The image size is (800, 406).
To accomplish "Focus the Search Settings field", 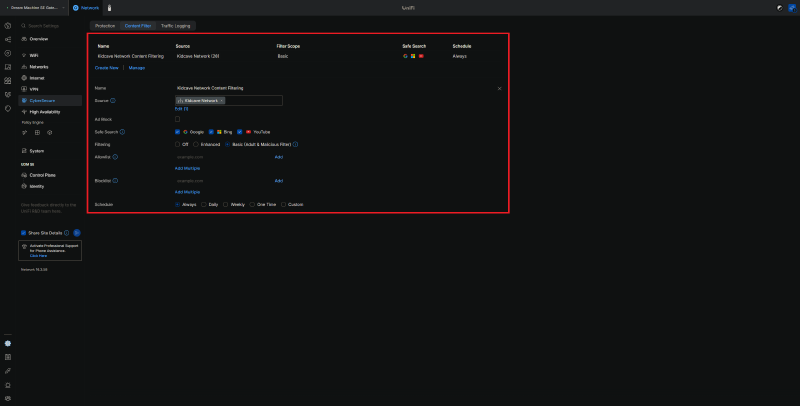I will (x=50, y=26).
